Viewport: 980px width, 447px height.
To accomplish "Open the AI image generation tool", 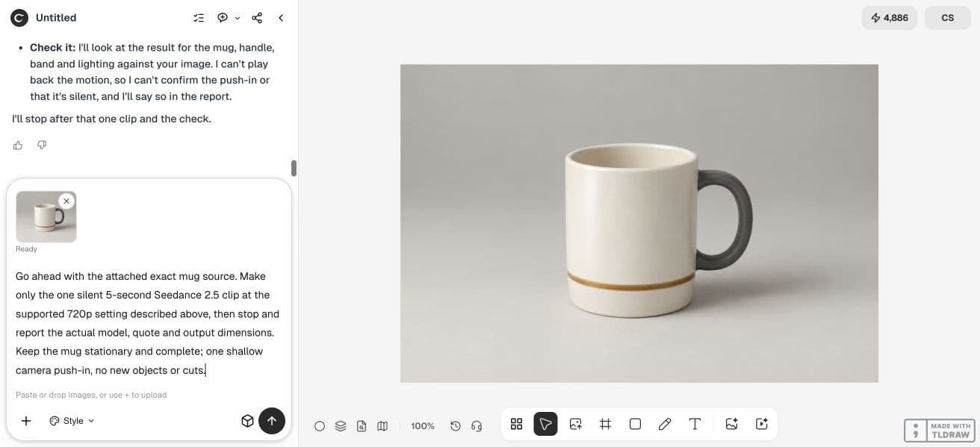I will [732, 424].
